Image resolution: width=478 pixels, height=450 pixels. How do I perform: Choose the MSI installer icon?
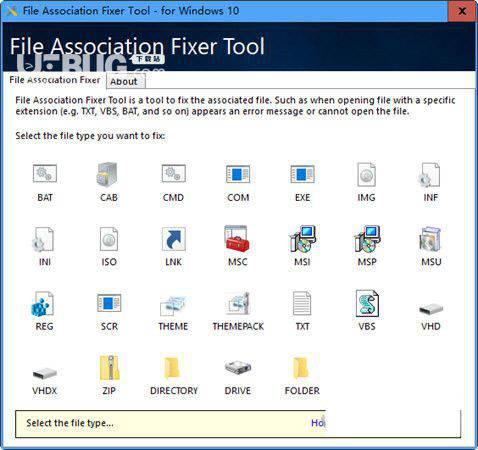(x=302, y=239)
